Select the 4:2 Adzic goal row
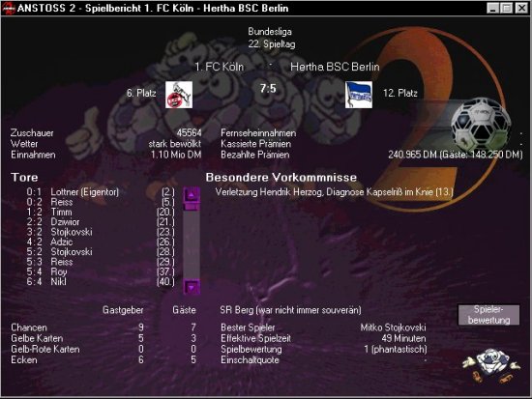This screenshot has height=399, width=532. click(101, 242)
